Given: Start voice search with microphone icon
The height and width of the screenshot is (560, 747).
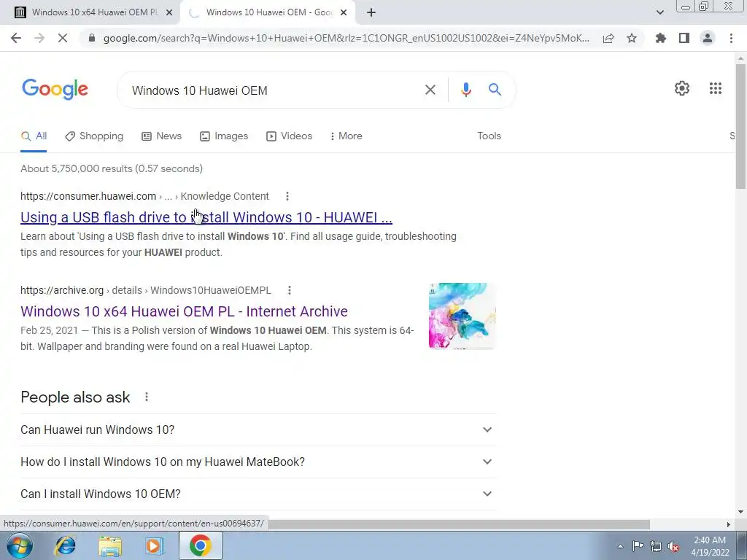Looking at the screenshot, I should click(466, 90).
